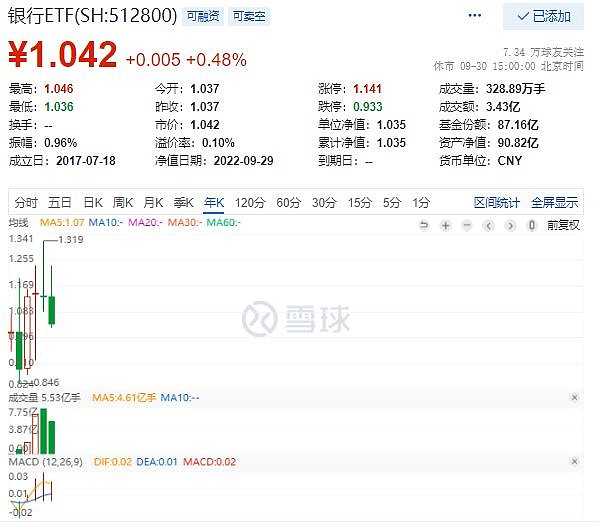599x528 pixels.
Task: Click the MA20 moving average label
Action: [145, 222]
